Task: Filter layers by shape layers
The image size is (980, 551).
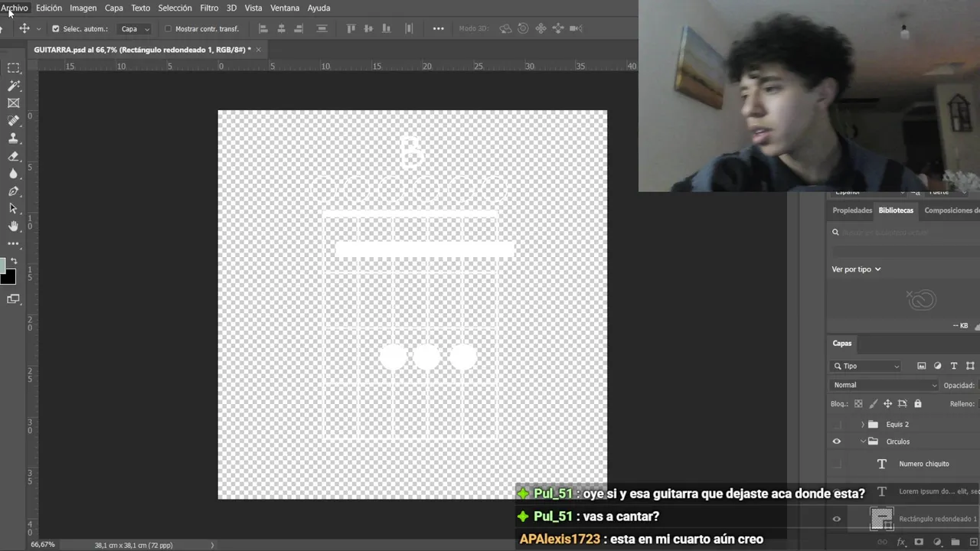Action: point(971,366)
